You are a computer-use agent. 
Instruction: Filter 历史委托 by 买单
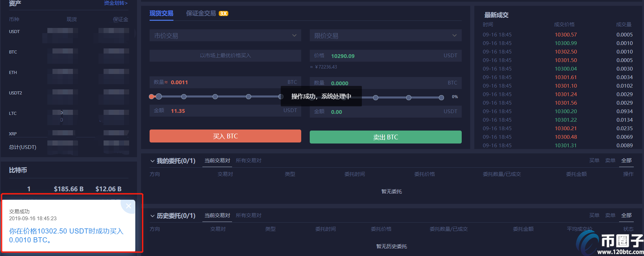[594, 215]
